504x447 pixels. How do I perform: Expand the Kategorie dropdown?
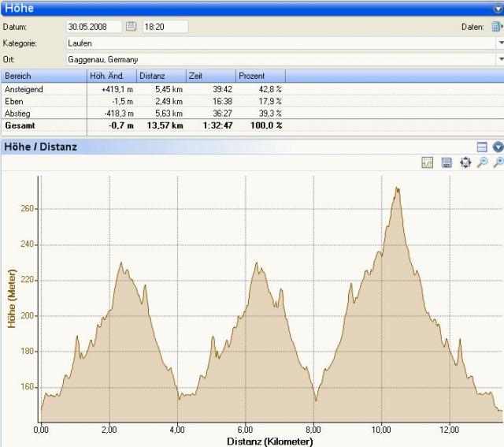point(500,43)
